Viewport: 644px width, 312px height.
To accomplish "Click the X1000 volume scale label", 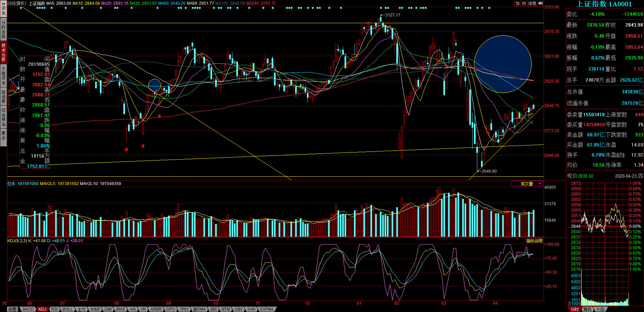I will (574, 303).
